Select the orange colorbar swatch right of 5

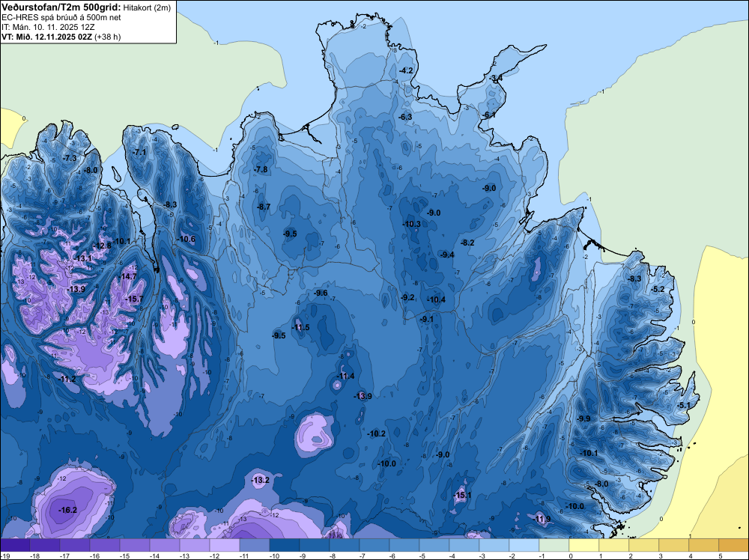coord(734,545)
